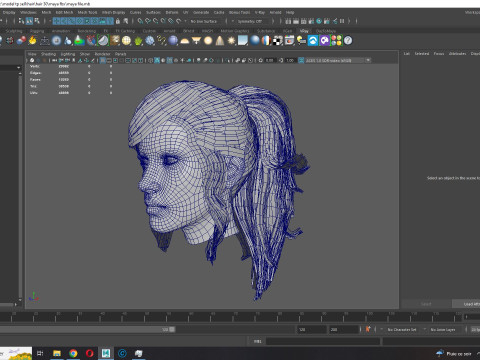Toggle view color management button

pyautogui.click(x=301, y=60)
